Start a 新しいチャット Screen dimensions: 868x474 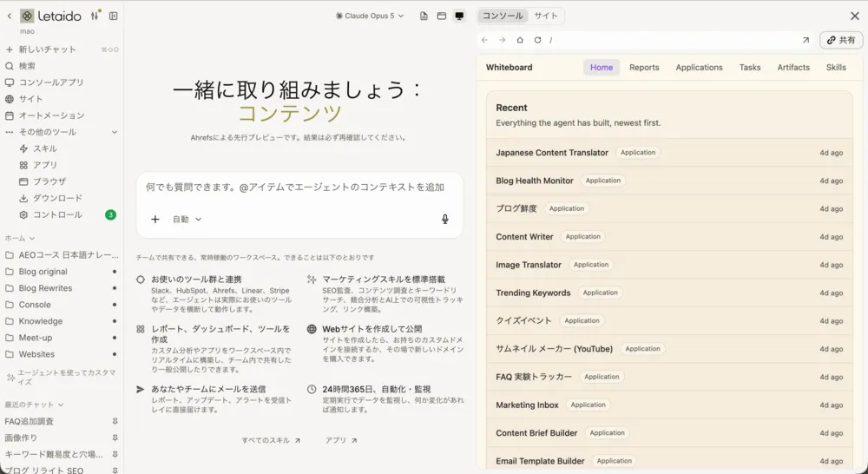click(x=62, y=49)
